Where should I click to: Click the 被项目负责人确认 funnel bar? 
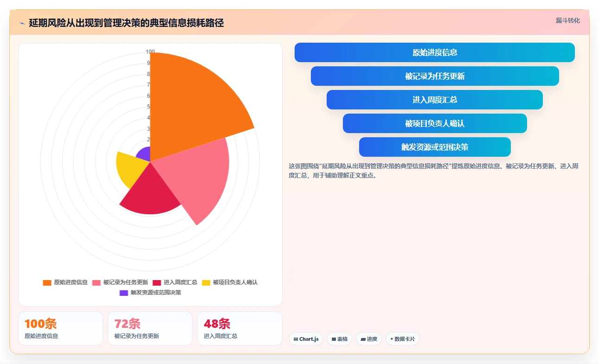tap(435, 123)
